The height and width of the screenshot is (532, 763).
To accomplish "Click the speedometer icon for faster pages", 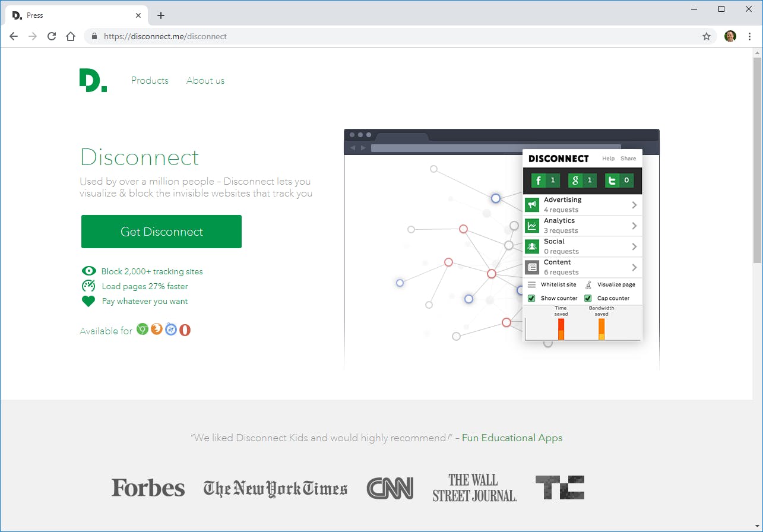I will (88, 286).
